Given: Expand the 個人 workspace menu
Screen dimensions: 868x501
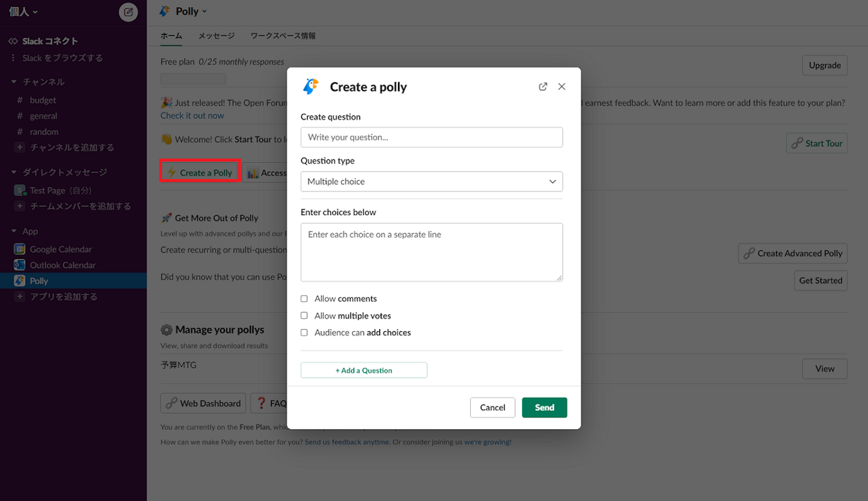Looking at the screenshot, I should [23, 12].
